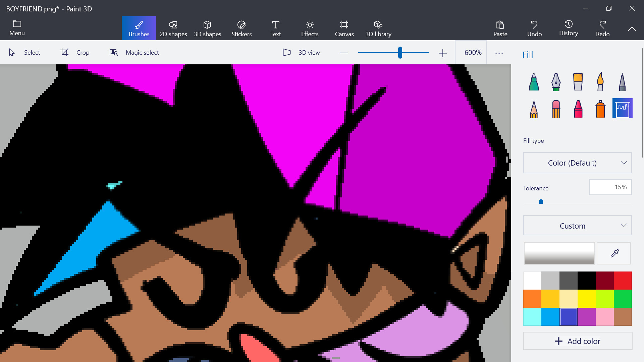Click the Tolerance percentage field

[610, 187]
